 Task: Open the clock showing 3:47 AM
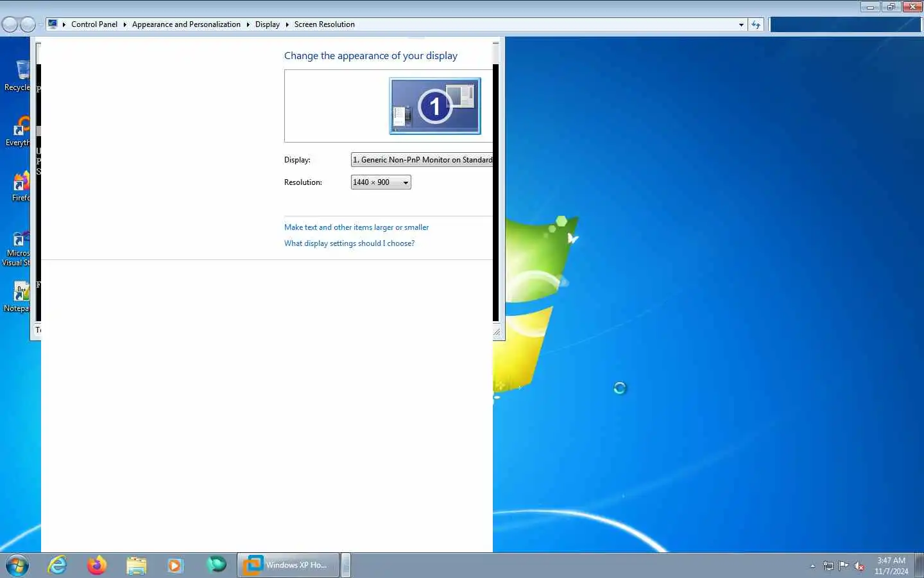tap(891, 566)
